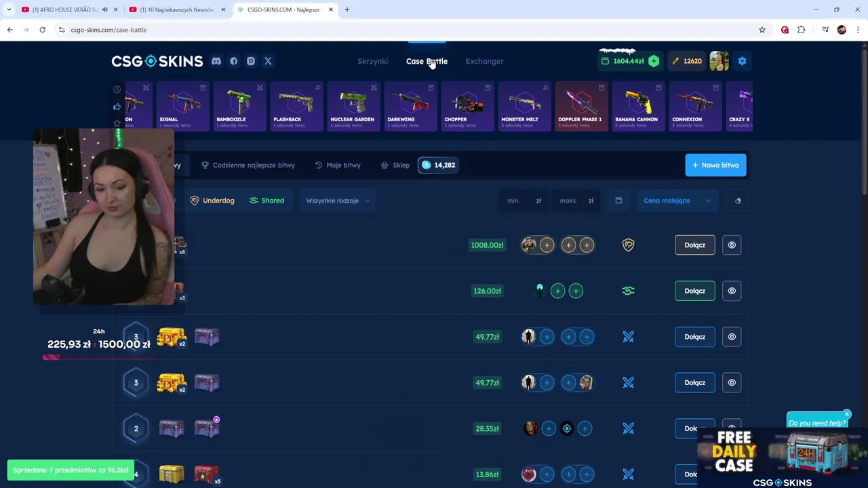This screenshot has width=868, height=488.
Task: Close the Do you need help? popup
Action: (847, 414)
